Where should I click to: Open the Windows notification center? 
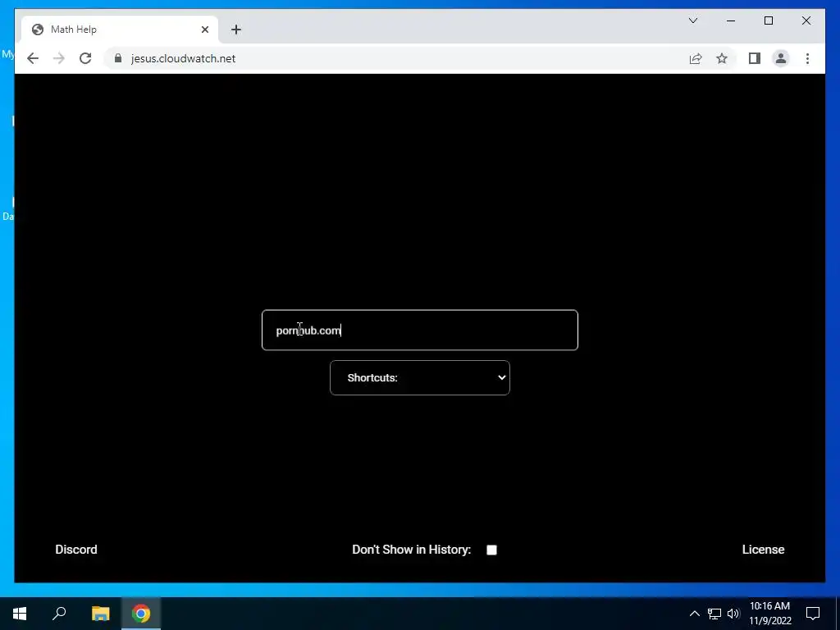(813, 614)
